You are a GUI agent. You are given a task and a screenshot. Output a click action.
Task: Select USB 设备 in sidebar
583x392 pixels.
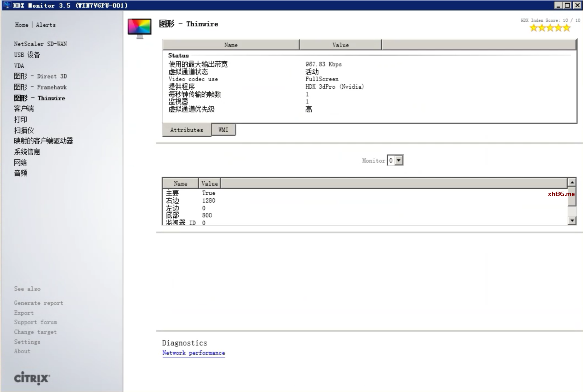[27, 55]
